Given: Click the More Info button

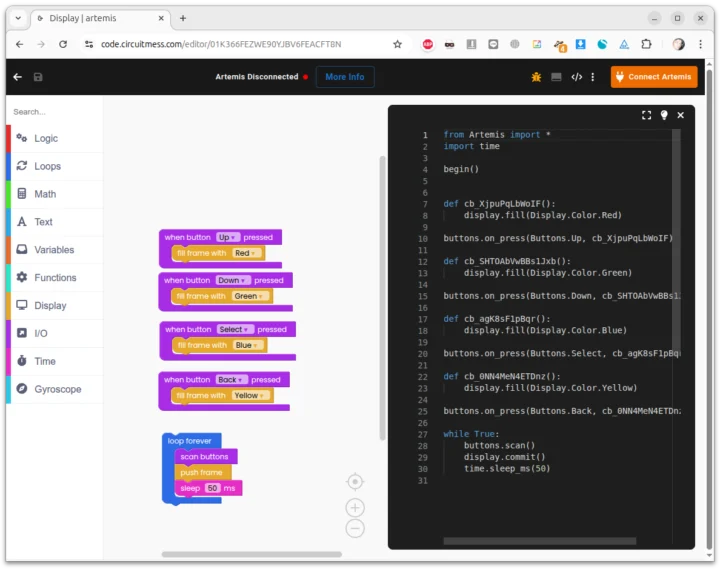Looking at the screenshot, I should click(344, 77).
